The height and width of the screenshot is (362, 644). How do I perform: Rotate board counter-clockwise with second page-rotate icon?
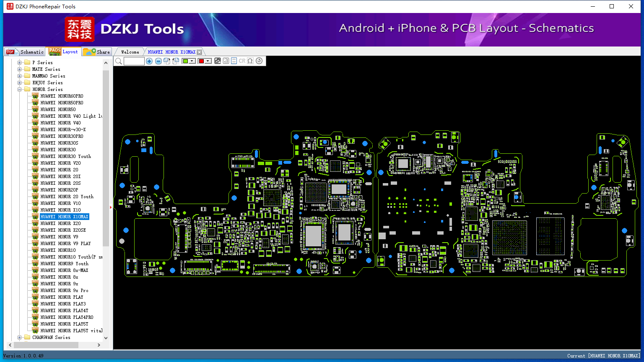coord(176,61)
